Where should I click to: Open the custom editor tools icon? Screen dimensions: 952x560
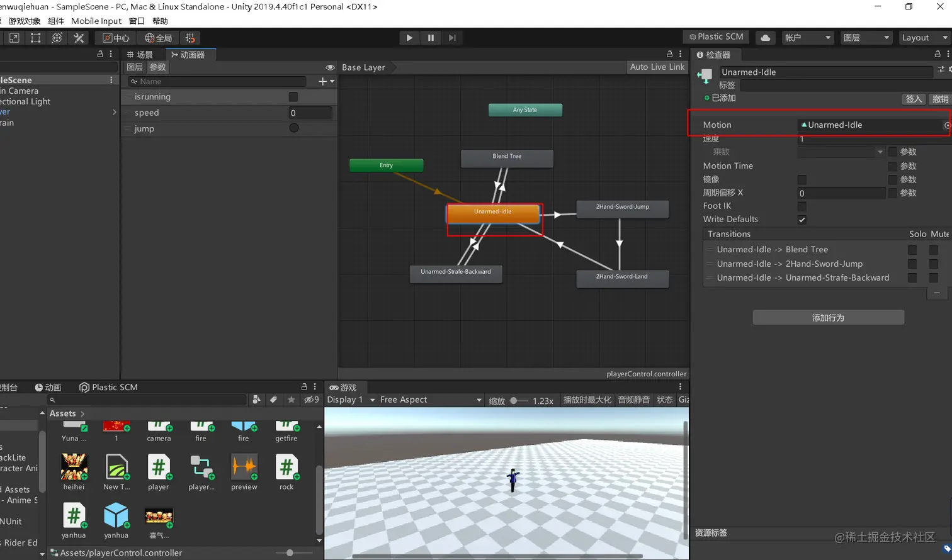pyautogui.click(x=79, y=38)
